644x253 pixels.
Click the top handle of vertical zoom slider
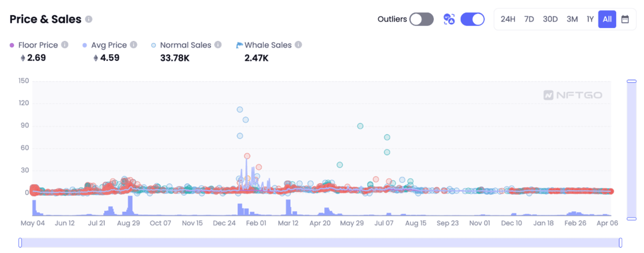point(631,81)
